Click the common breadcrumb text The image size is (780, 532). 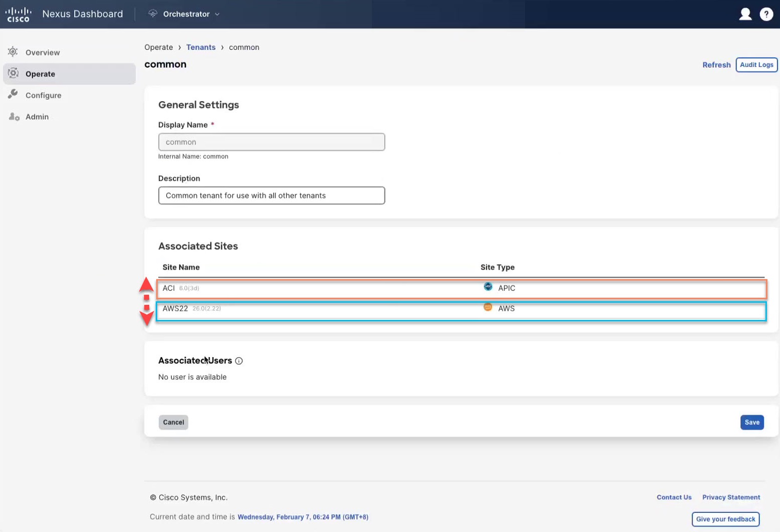point(244,47)
